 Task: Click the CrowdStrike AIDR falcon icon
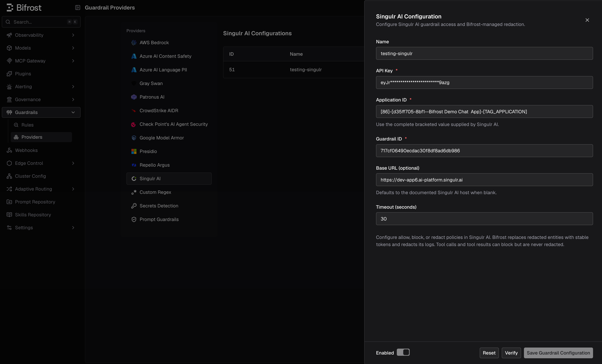click(x=134, y=111)
